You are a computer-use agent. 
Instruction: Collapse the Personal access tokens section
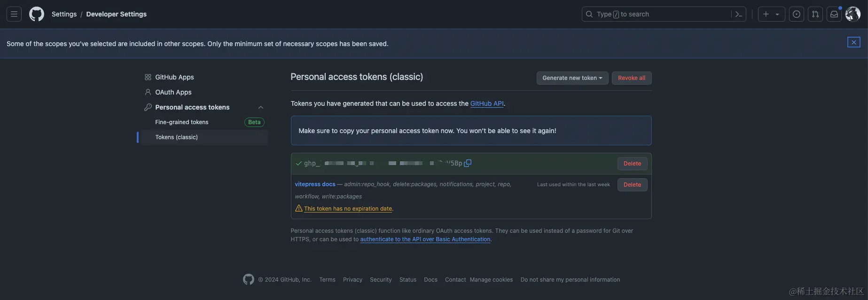click(x=261, y=107)
